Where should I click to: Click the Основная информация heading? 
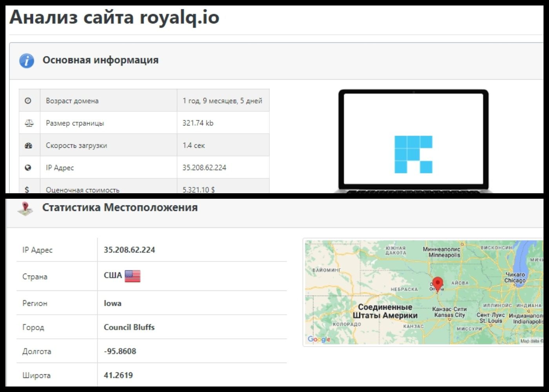click(x=100, y=60)
